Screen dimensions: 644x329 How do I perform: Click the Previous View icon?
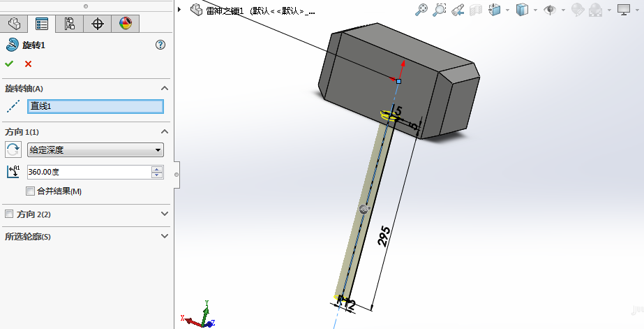coord(458,10)
